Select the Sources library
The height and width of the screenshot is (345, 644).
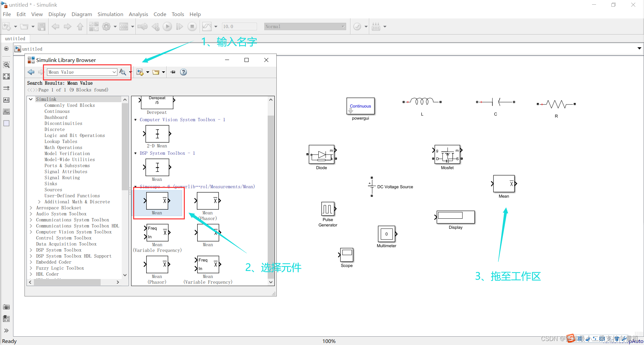click(x=53, y=190)
